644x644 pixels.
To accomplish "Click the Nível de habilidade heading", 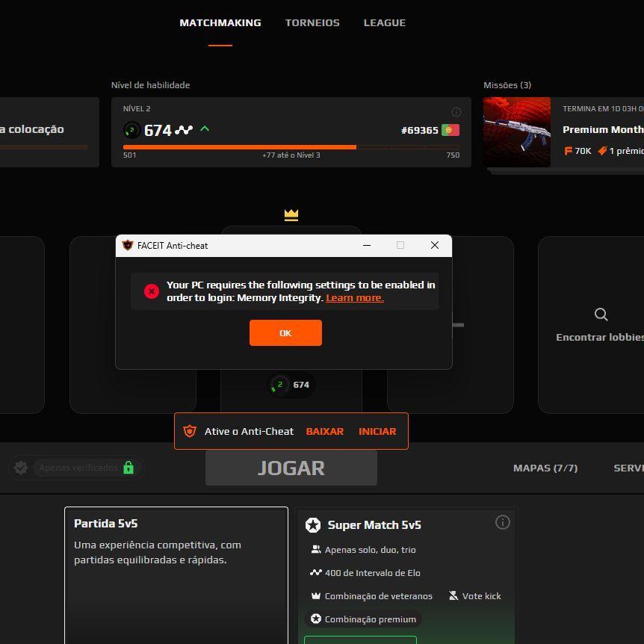I will pos(150,85).
